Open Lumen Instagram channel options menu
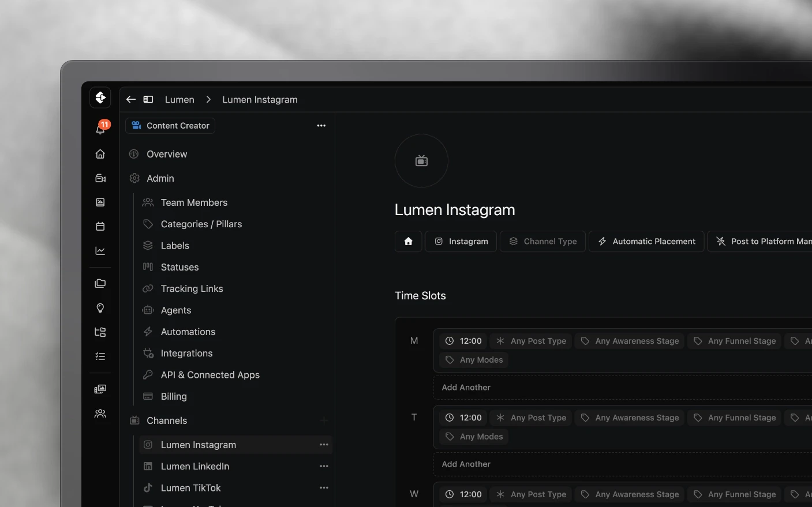 tap(324, 445)
